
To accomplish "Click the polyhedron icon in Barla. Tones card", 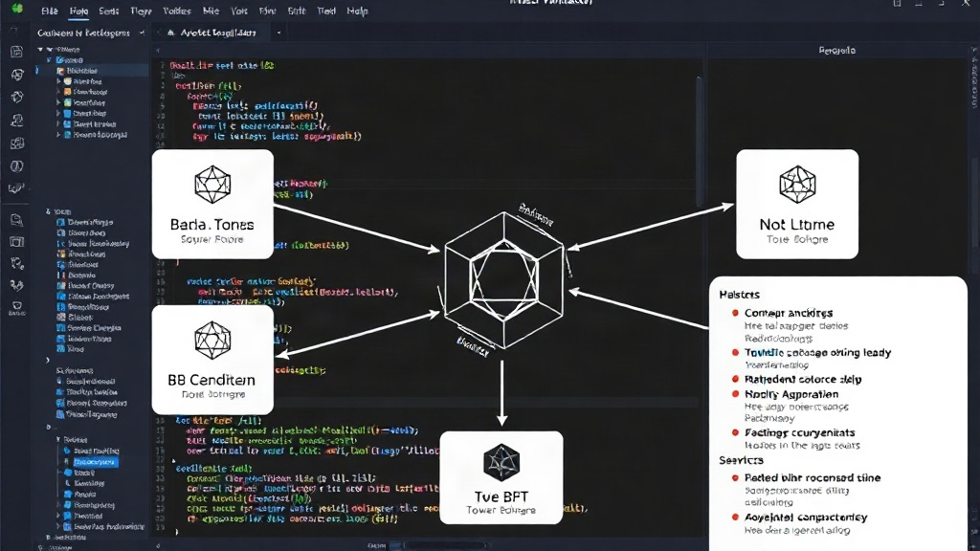I will tap(212, 185).
